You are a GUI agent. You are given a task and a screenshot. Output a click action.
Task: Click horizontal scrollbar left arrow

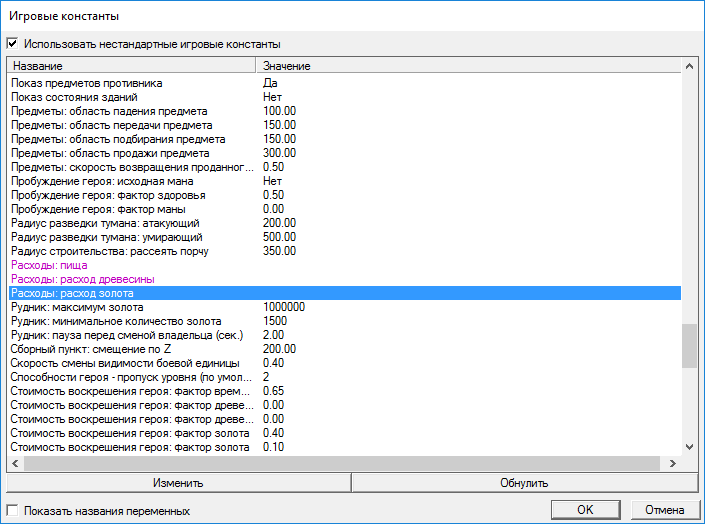pos(15,463)
